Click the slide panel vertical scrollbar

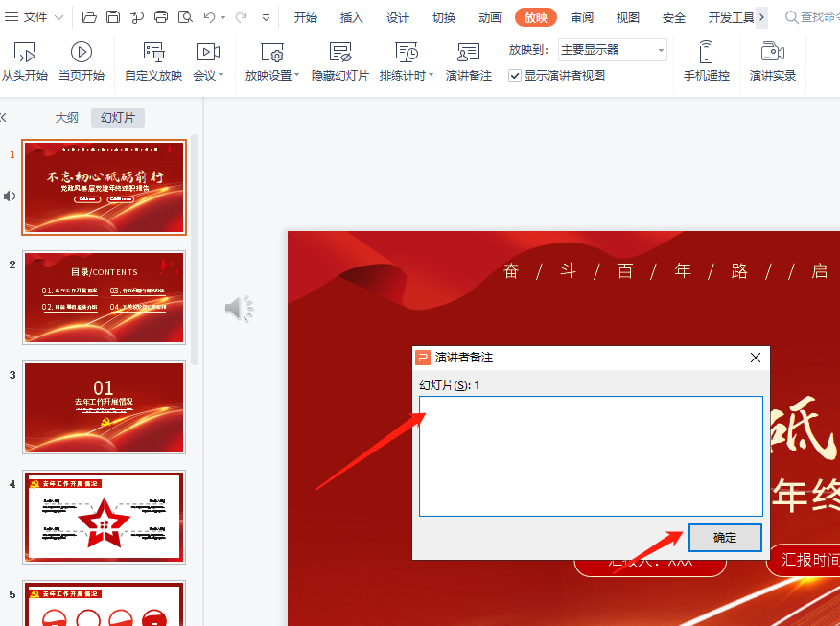pyautogui.click(x=195, y=249)
